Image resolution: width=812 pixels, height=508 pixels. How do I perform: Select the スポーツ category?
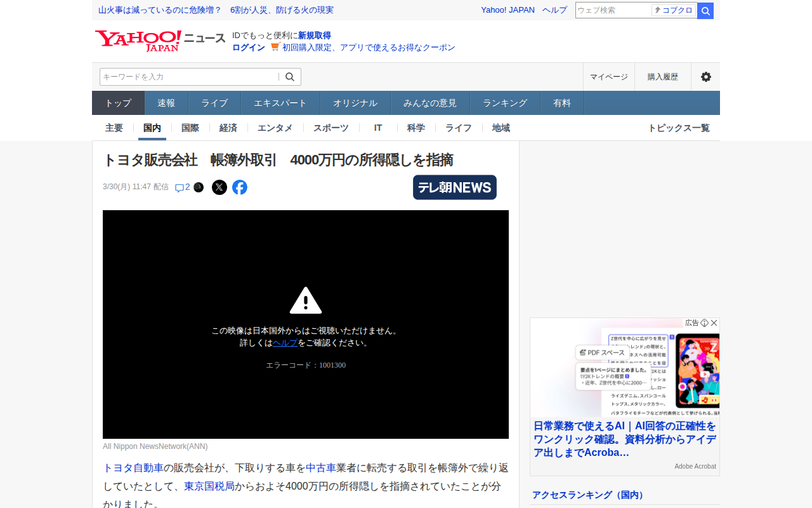[x=331, y=128]
